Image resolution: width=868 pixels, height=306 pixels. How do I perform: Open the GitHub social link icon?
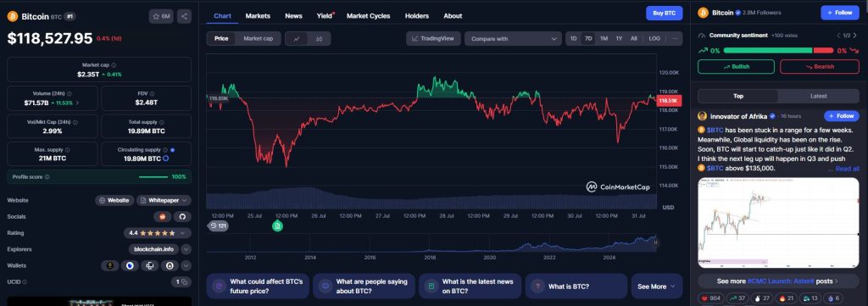[183, 217]
